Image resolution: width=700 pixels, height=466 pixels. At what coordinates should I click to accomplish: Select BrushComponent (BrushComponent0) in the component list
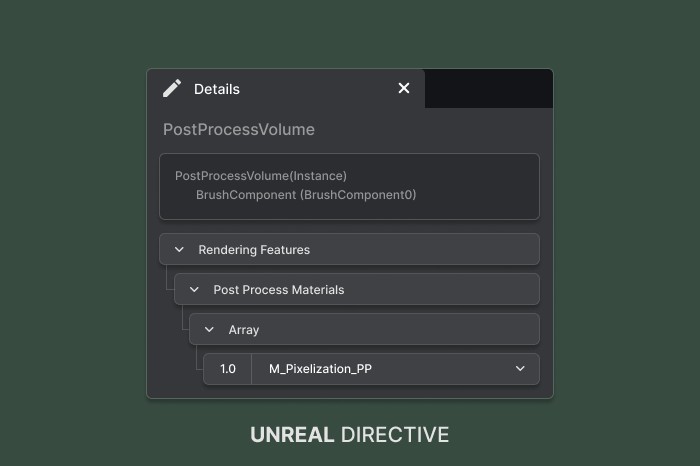[306, 195]
